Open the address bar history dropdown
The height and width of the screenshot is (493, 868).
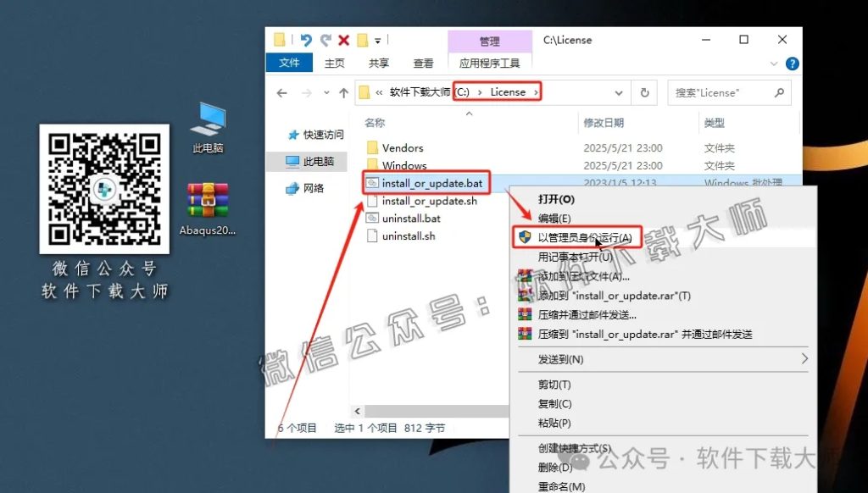[618, 91]
